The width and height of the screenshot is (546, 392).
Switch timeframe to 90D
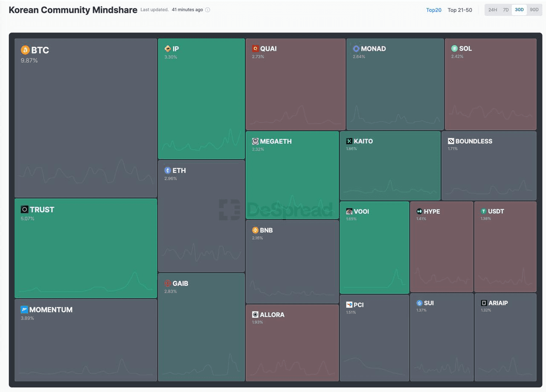tap(534, 10)
